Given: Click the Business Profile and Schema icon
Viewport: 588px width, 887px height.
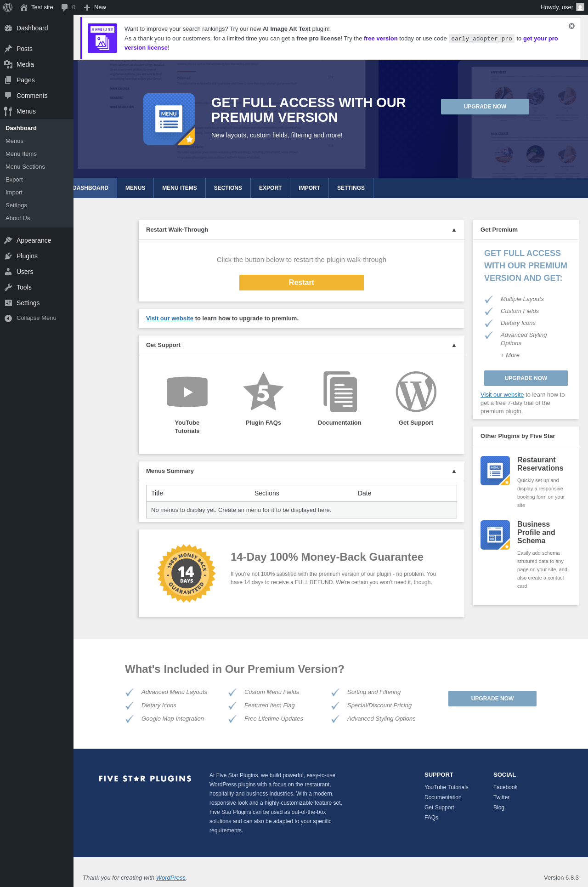Looking at the screenshot, I should [x=495, y=535].
